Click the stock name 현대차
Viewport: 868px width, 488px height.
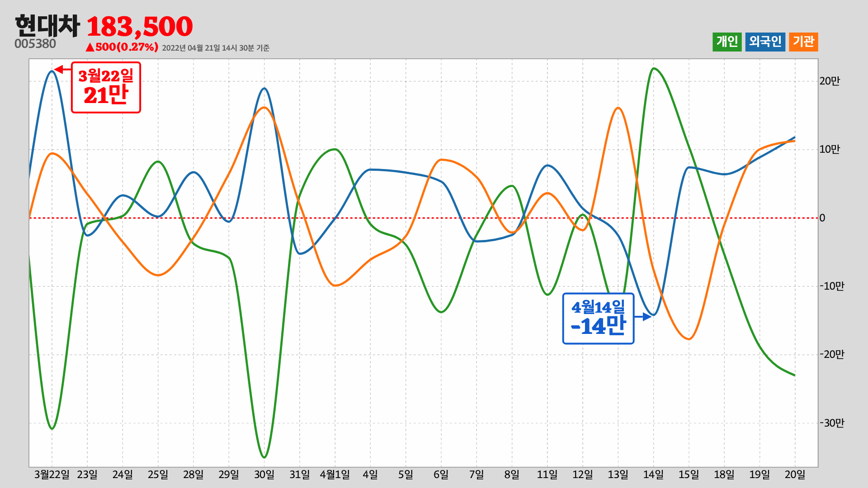click(47, 26)
